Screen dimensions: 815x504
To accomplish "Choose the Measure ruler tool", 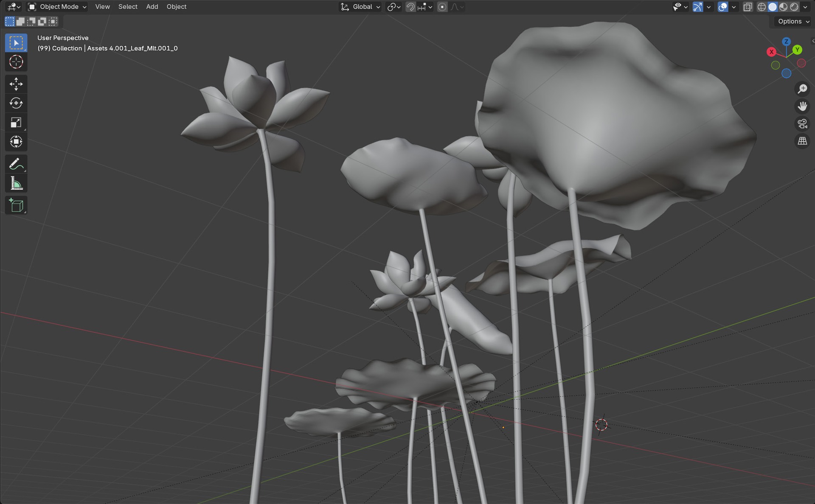I will [16, 183].
